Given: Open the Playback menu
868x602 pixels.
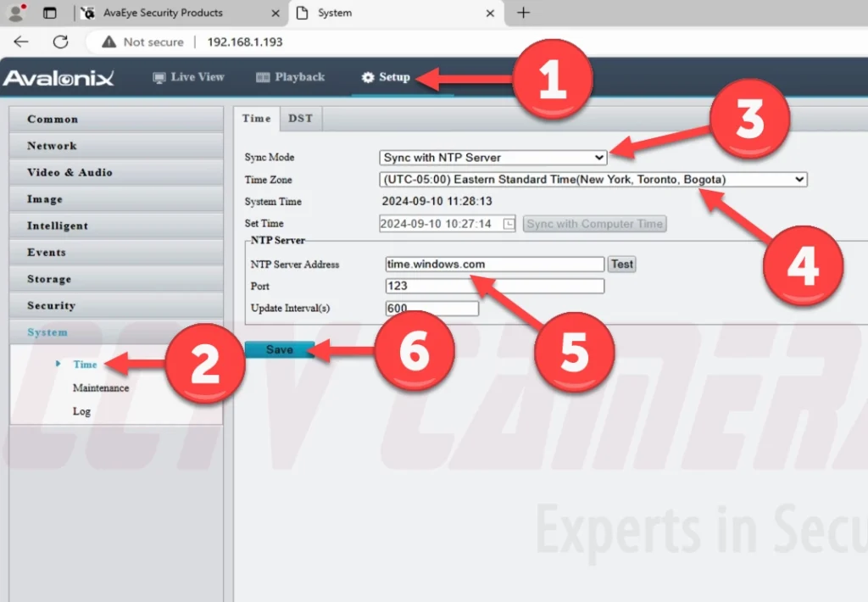Looking at the screenshot, I should click(290, 77).
